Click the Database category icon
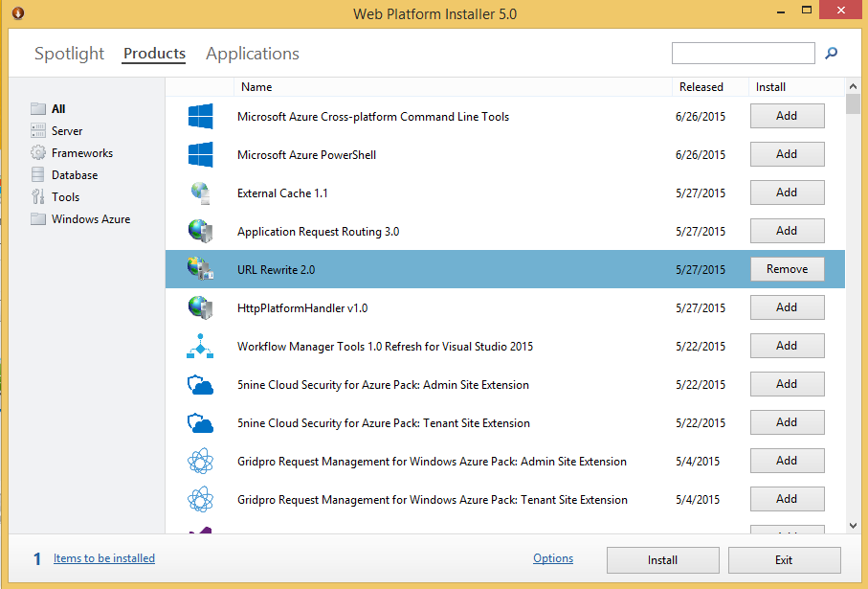Viewport: 868px width, 589px height. [x=38, y=174]
